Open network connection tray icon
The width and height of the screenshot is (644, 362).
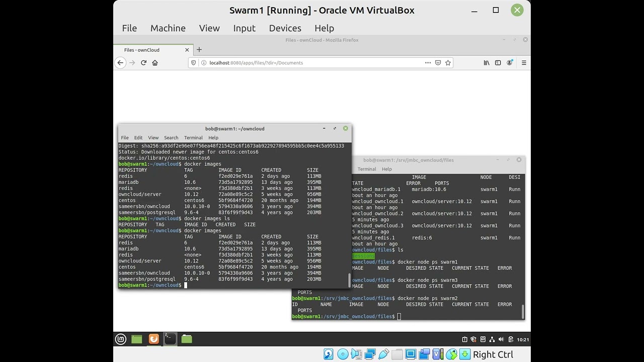[493, 339]
